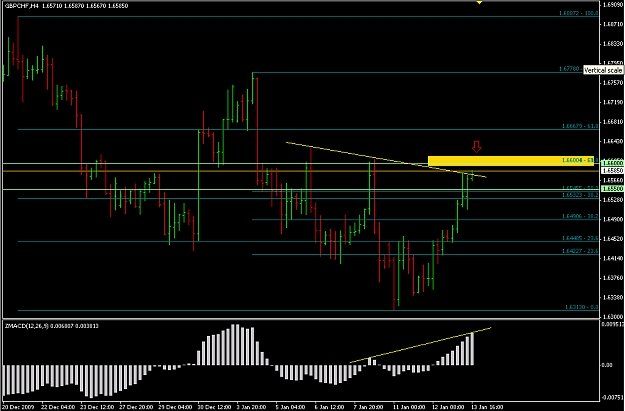Click the 22 Dec 04:00 time axis label

(58, 407)
